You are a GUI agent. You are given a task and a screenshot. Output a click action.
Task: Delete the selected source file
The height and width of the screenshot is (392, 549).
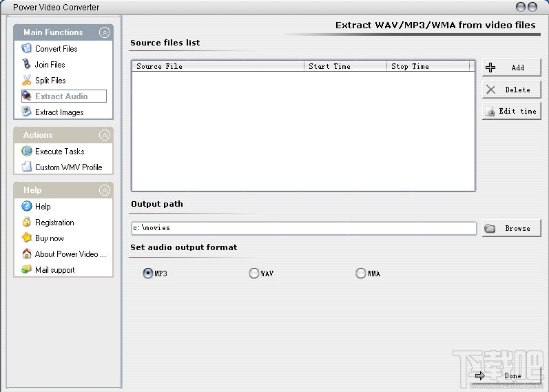512,90
